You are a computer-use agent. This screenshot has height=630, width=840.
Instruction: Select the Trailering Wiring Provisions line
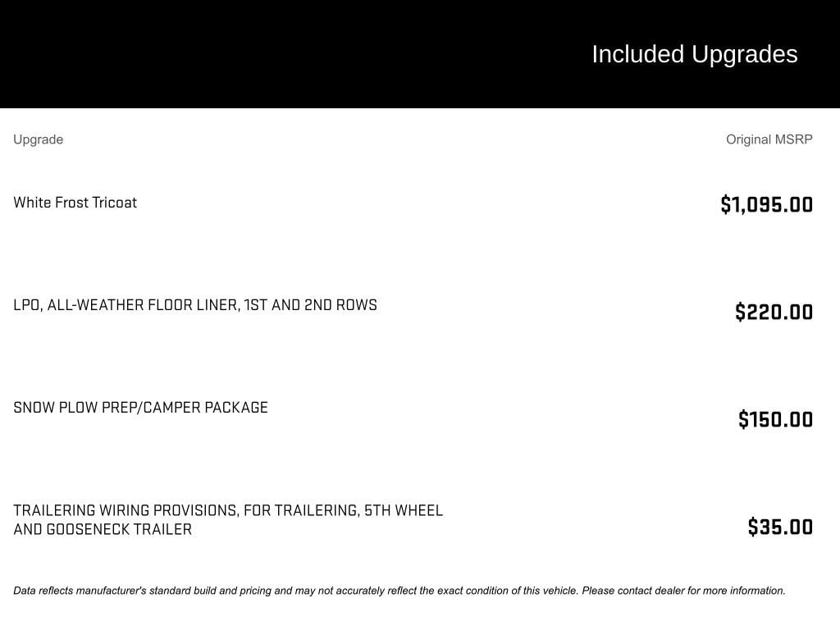227,511
